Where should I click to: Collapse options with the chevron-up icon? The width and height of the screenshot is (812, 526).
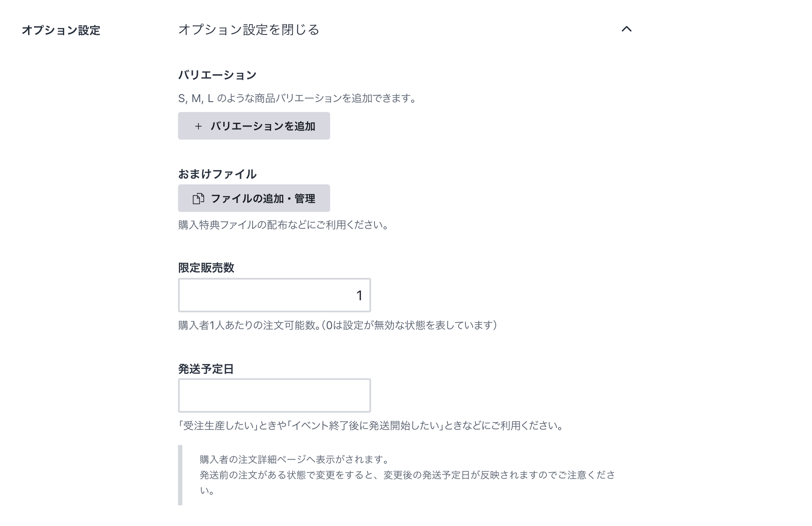[x=626, y=29]
